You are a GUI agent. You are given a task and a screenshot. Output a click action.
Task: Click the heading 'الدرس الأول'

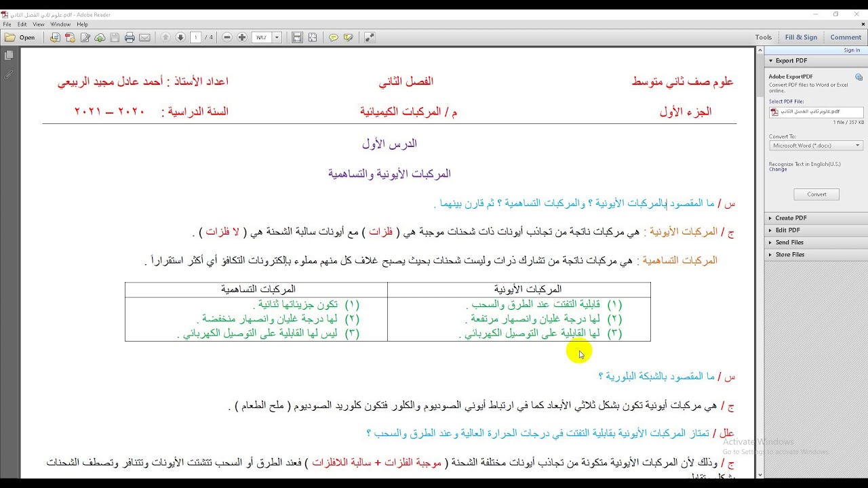[x=389, y=144]
